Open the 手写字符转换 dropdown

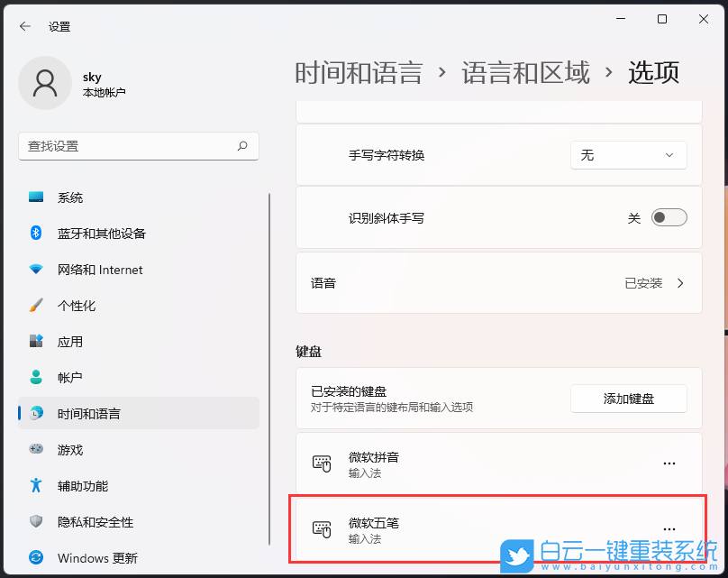pyautogui.click(x=629, y=154)
